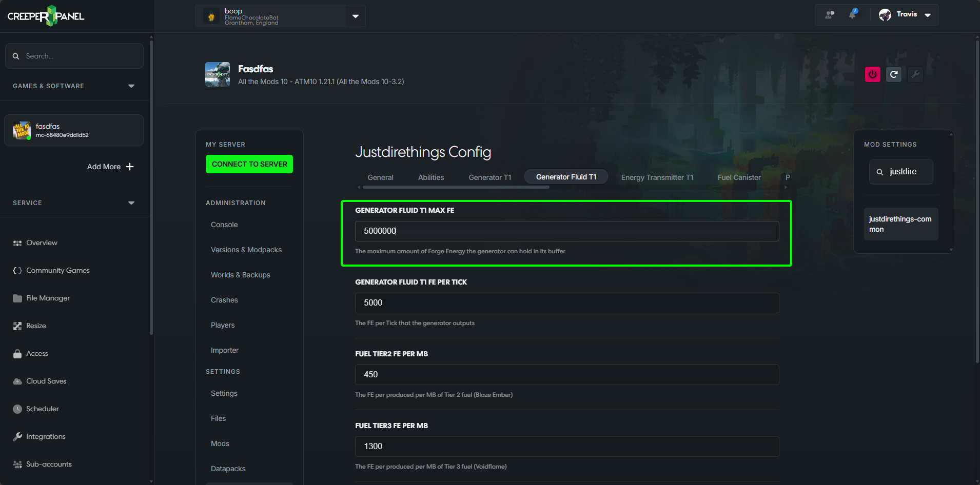
Task: Click the Fasdfas server thumbnail image
Action: [218, 74]
